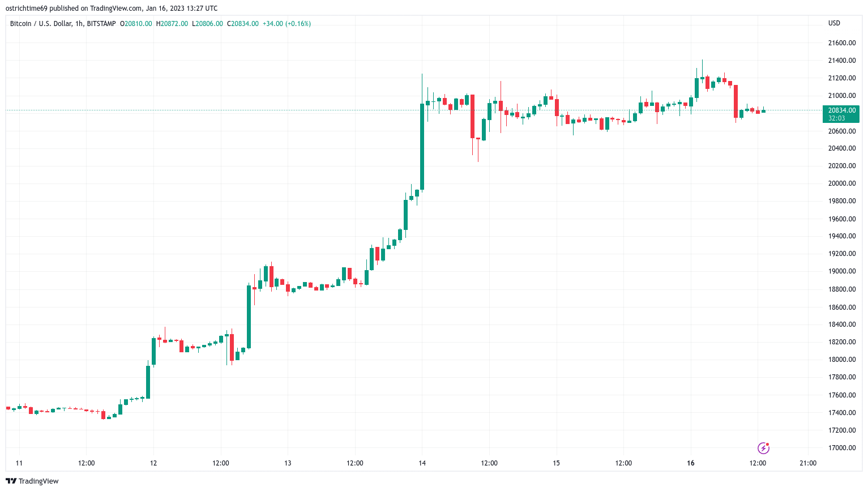
Task: Click the USD currency label
Action: pos(834,23)
